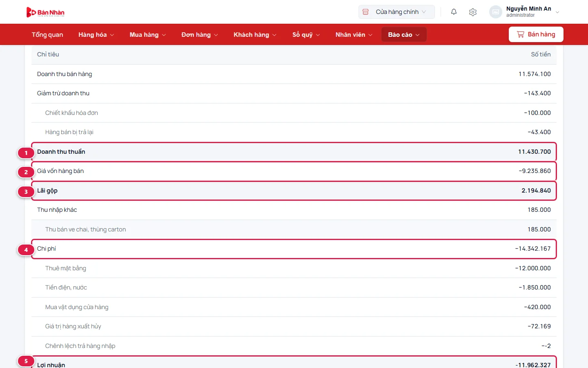Screen dimensions: 588x368
Task: Select the Chi phí row label
Action: click(x=47, y=249)
